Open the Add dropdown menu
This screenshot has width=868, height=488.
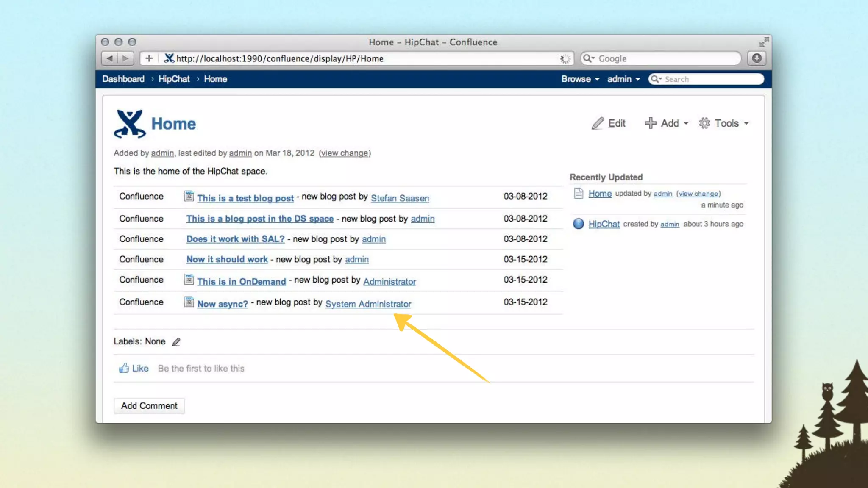(x=667, y=123)
